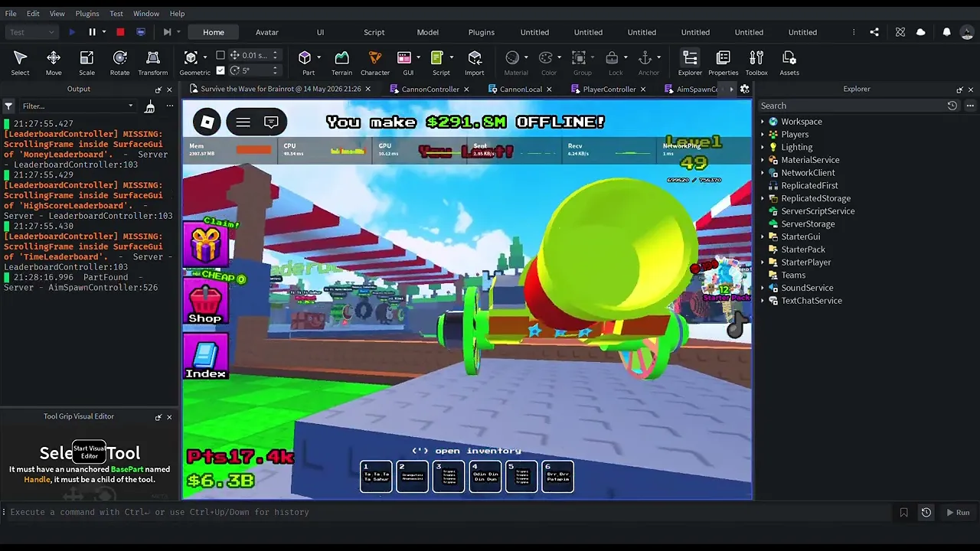Select hotbar slot 4 Odin Din Din Dun
This screenshot has height=551, width=980.
(485, 477)
